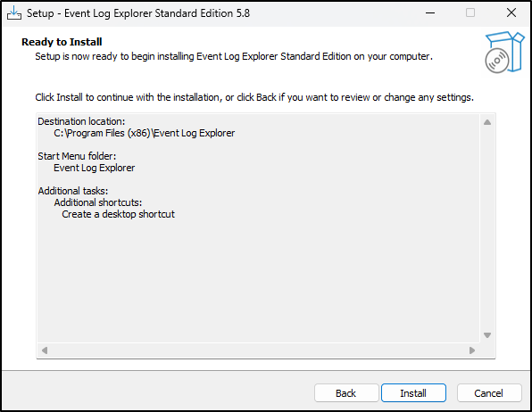Click the scroll right arrow in summary box
The width and height of the screenshot is (532, 412).
(472, 350)
